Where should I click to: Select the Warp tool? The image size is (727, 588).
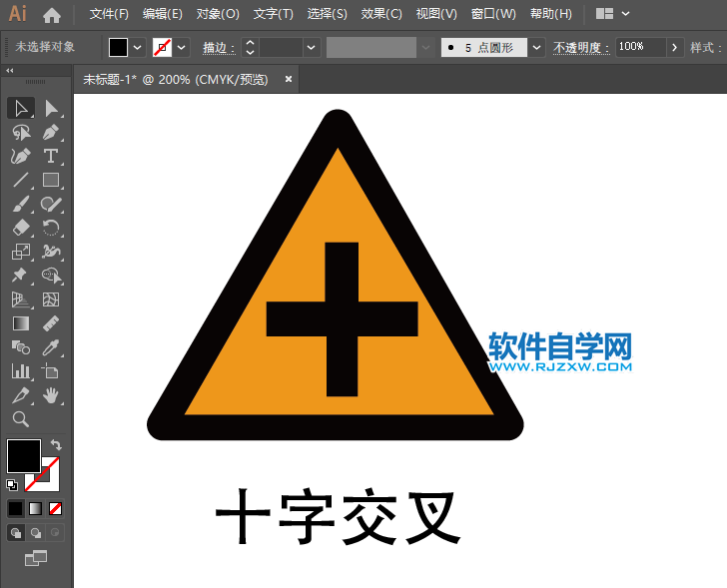point(51,252)
